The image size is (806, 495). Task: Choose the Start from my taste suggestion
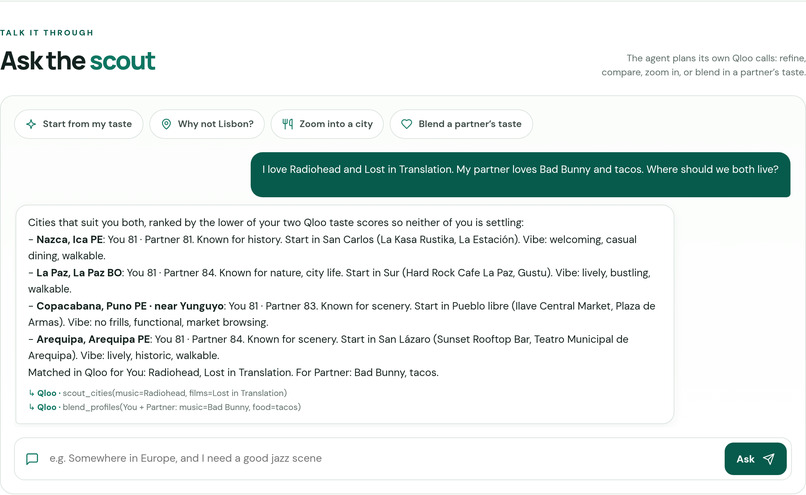pyautogui.click(x=79, y=124)
